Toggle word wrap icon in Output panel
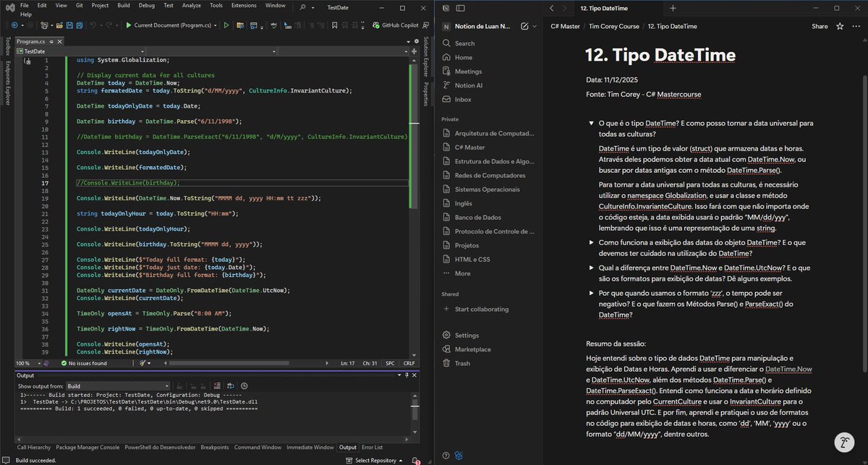 tap(231, 386)
